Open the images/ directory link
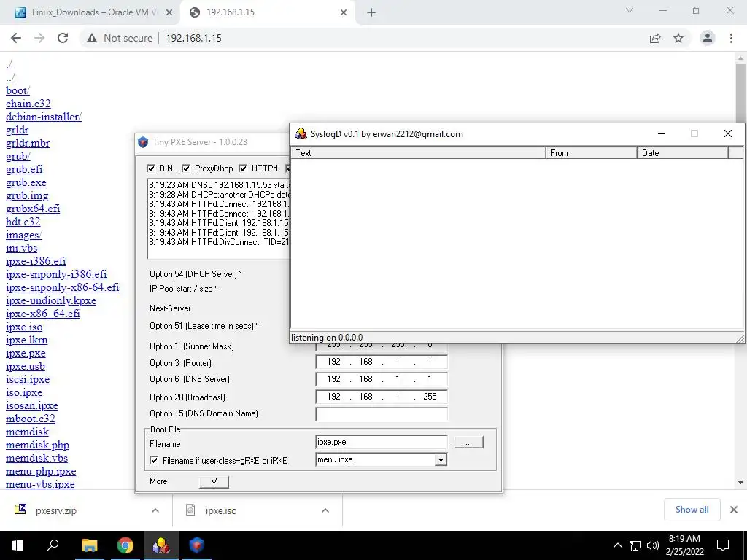 click(x=23, y=235)
